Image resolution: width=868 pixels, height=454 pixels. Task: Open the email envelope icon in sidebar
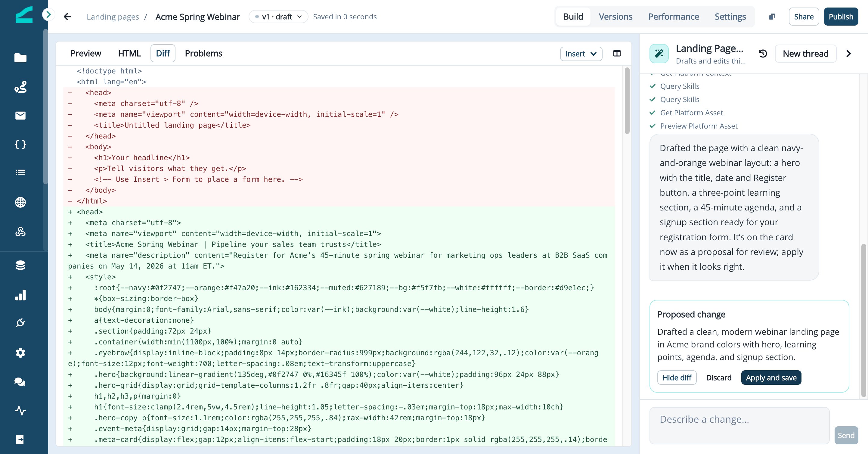point(20,116)
